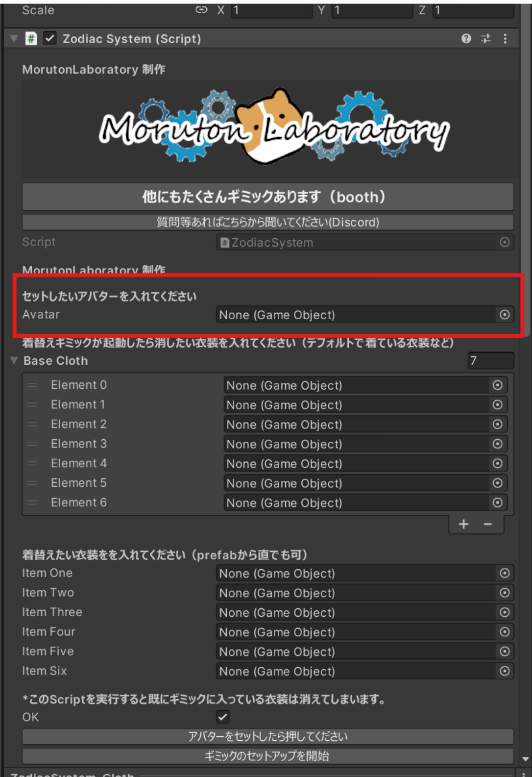Open presets for Zodiac System component
532x777 pixels.
click(486, 39)
